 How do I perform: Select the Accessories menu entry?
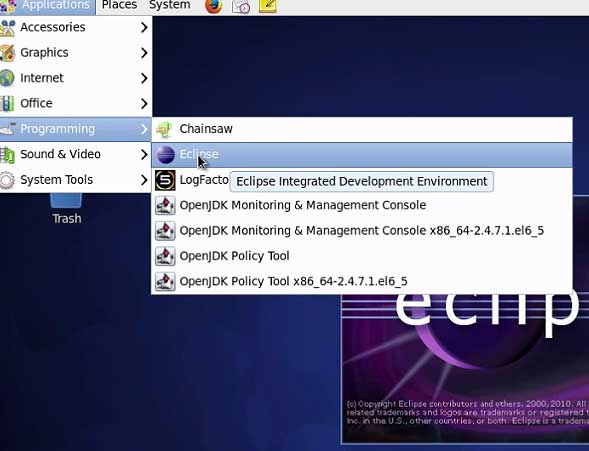[76, 27]
